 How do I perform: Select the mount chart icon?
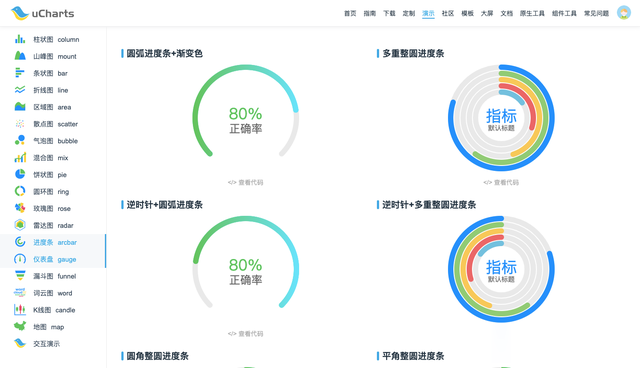pos(20,56)
